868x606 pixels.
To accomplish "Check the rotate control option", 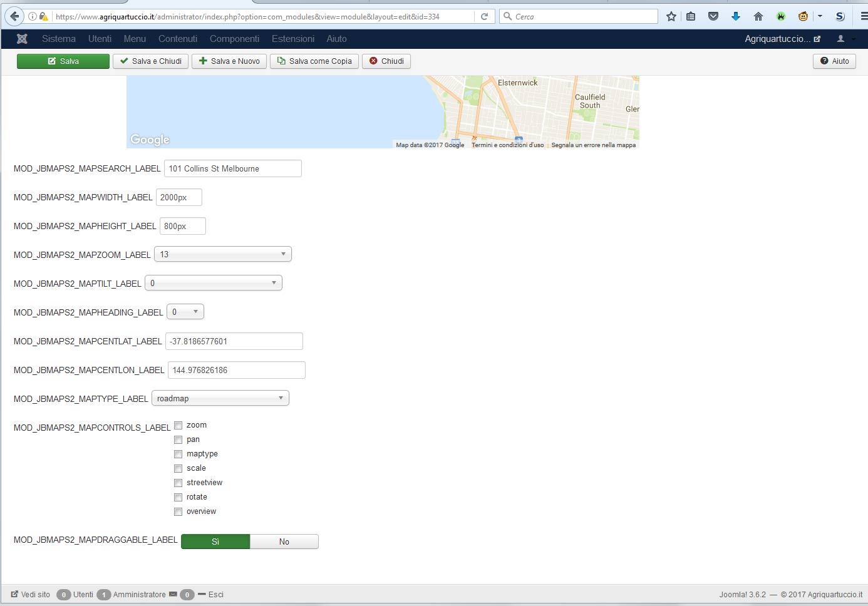I will click(x=178, y=497).
